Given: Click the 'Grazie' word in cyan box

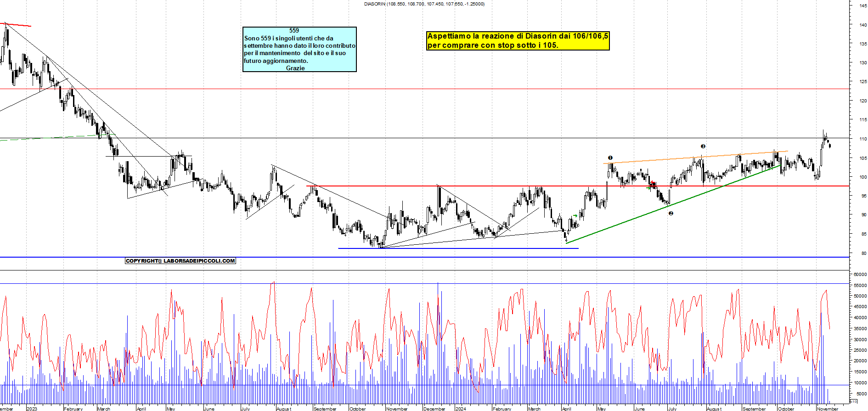Looking at the screenshot, I should tap(295, 68).
